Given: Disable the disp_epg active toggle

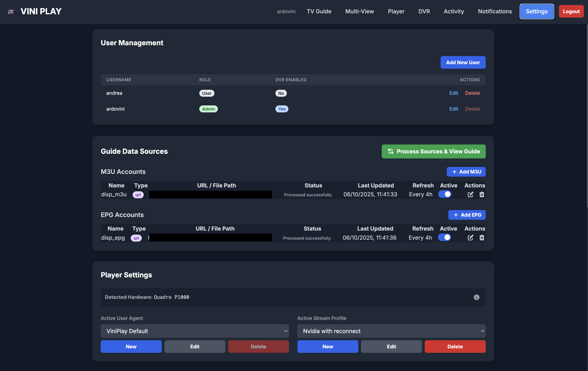Looking at the screenshot, I should click(444, 237).
